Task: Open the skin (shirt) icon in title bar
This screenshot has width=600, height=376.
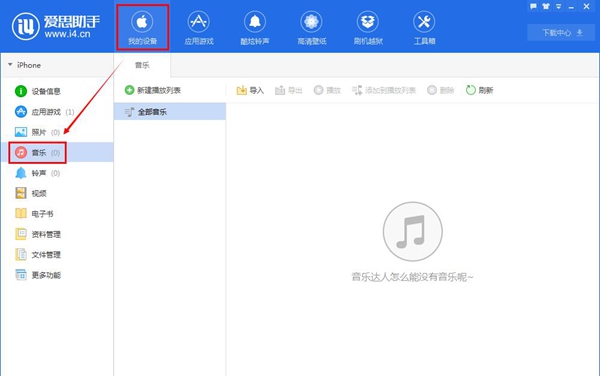Action: [546, 7]
